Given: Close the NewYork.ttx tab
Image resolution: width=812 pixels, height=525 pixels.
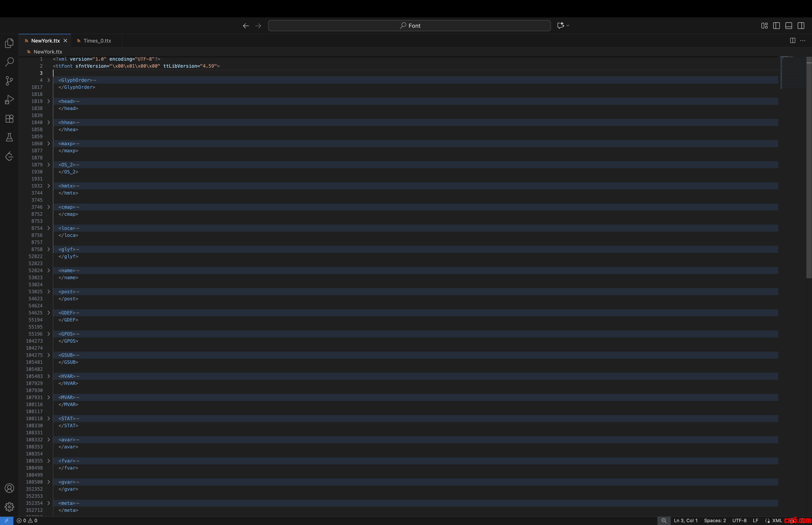Looking at the screenshot, I should point(65,41).
